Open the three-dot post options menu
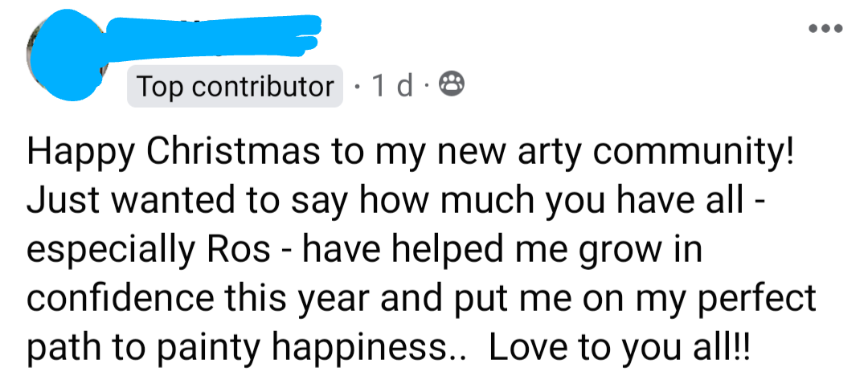Image resolution: width=868 pixels, height=376 pixels. (826, 30)
